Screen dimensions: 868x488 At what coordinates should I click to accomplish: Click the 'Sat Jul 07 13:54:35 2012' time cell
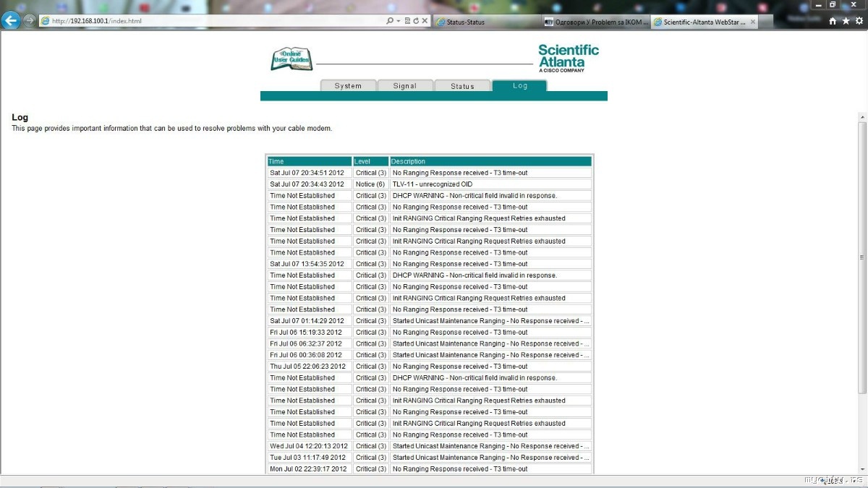coord(310,264)
